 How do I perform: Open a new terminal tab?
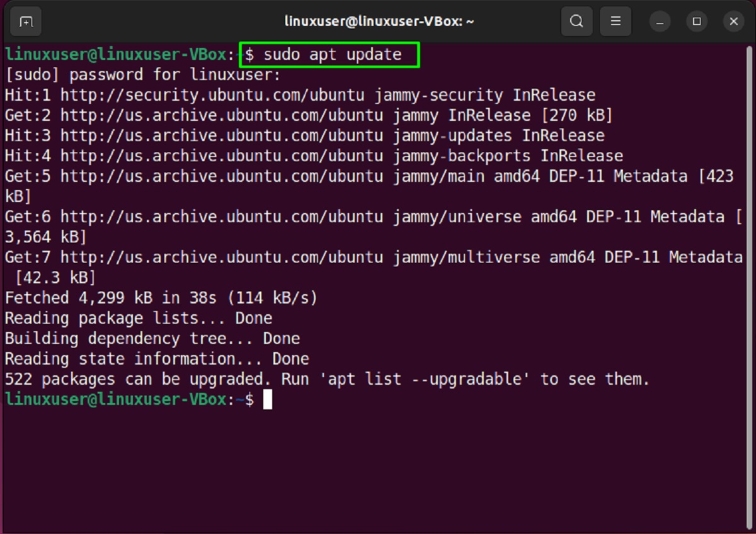[25, 21]
